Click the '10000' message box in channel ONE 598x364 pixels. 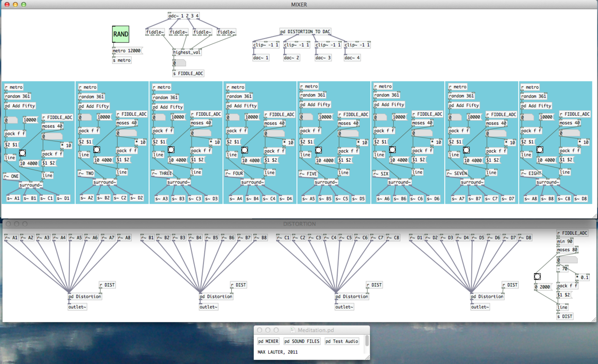(x=30, y=120)
